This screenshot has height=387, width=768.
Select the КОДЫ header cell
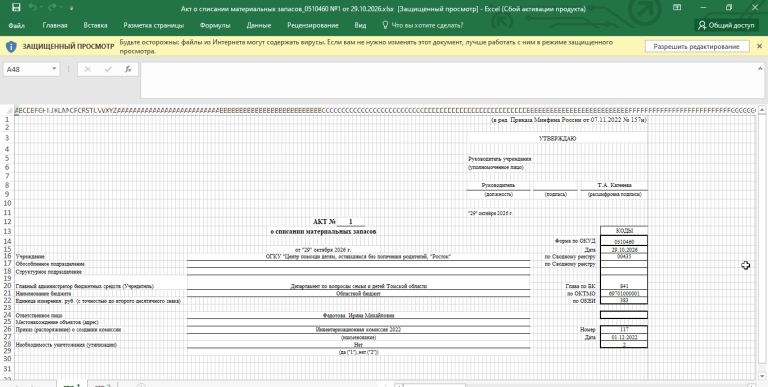[624, 230]
